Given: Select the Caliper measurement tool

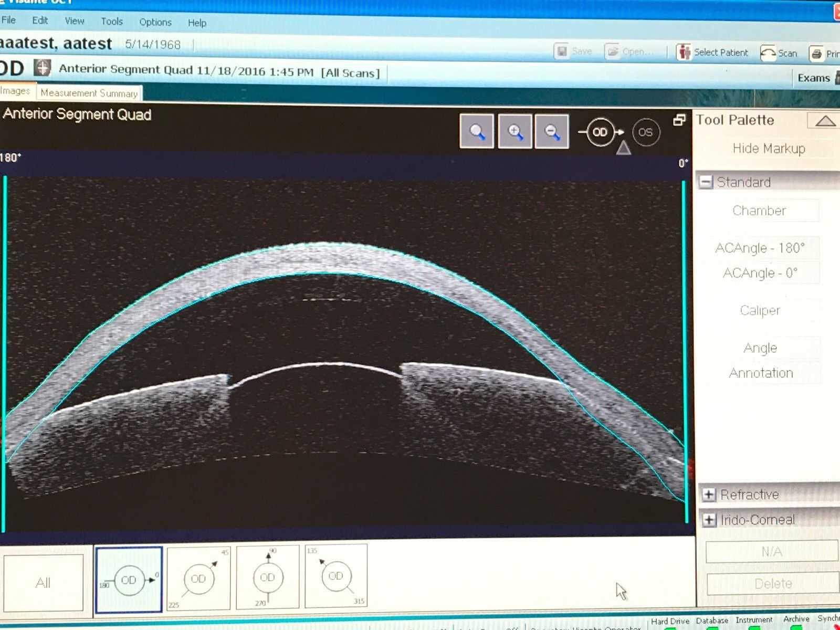Looking at the screenshot, I should pyautogui.click(x=760, y=310).
